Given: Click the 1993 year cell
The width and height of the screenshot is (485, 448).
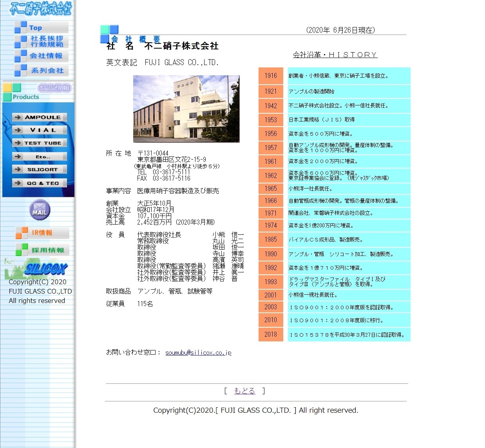Looking at the screenshot, I should [271, 282].
